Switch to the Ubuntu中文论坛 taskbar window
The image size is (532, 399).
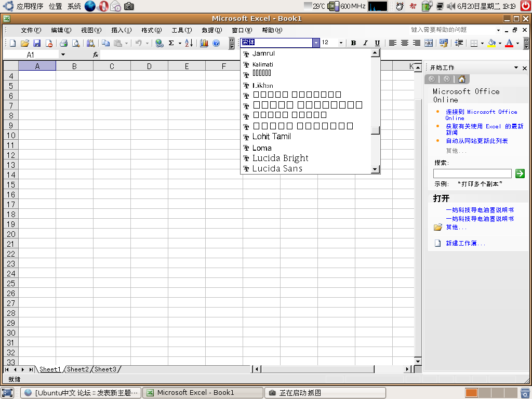point(81,393)
